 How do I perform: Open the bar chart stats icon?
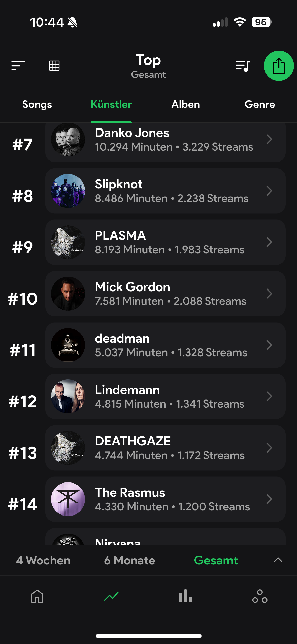click(185, 596)
